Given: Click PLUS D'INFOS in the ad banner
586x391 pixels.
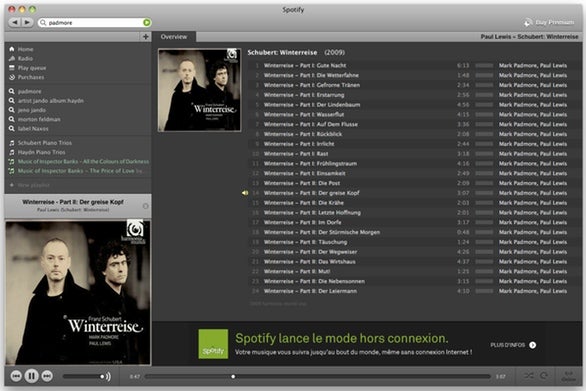Looking at the screenshot, I should [513, 345].
